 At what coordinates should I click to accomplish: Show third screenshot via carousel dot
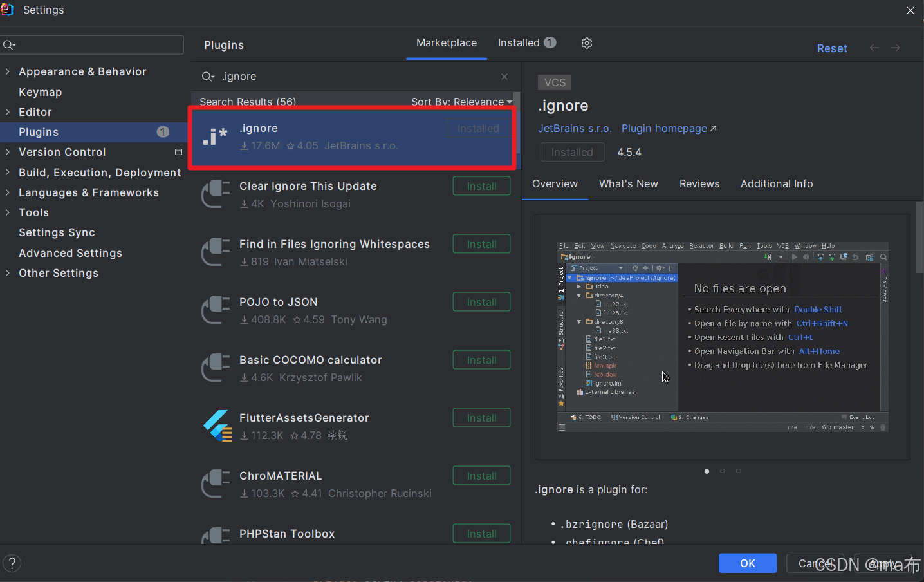pyautogui.click(x=739, y=471)
